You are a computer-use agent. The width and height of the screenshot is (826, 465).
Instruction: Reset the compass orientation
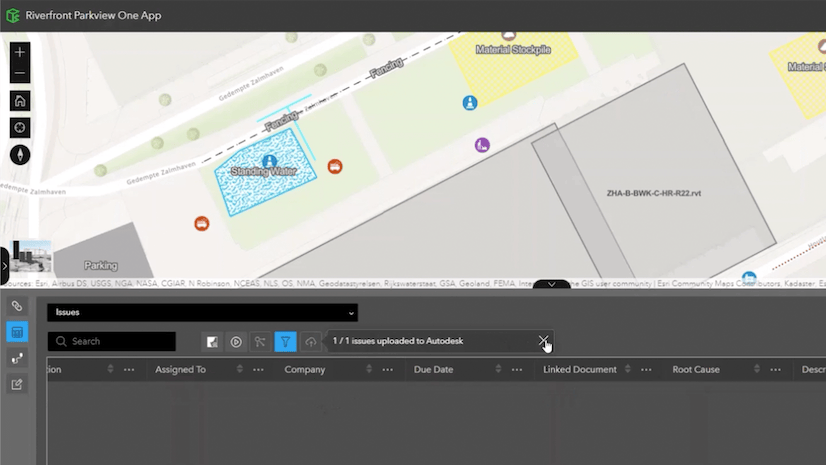pyautogui.click(x=20, y=155)
